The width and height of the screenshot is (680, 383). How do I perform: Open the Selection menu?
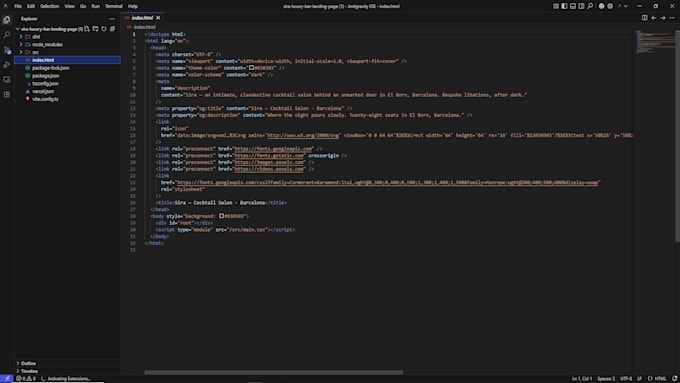pos(49,6)
